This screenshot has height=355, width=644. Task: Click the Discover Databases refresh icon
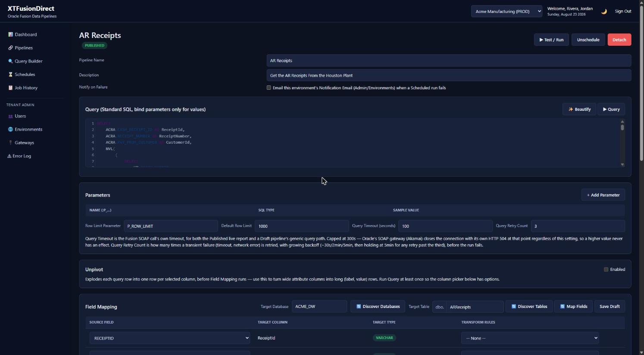(359, 307)
